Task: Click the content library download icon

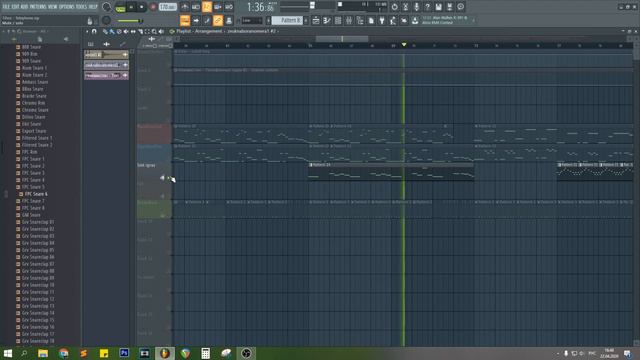Action: coord(415,20)
